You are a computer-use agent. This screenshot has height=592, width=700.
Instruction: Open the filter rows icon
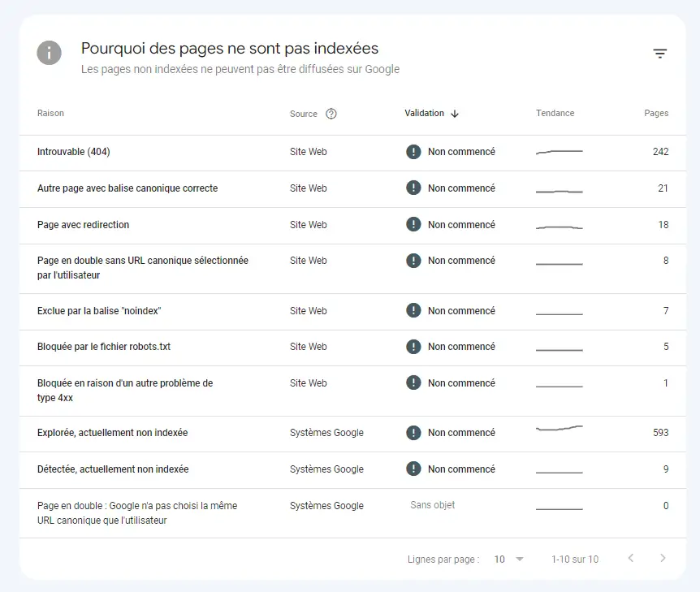tap(660, 54)
